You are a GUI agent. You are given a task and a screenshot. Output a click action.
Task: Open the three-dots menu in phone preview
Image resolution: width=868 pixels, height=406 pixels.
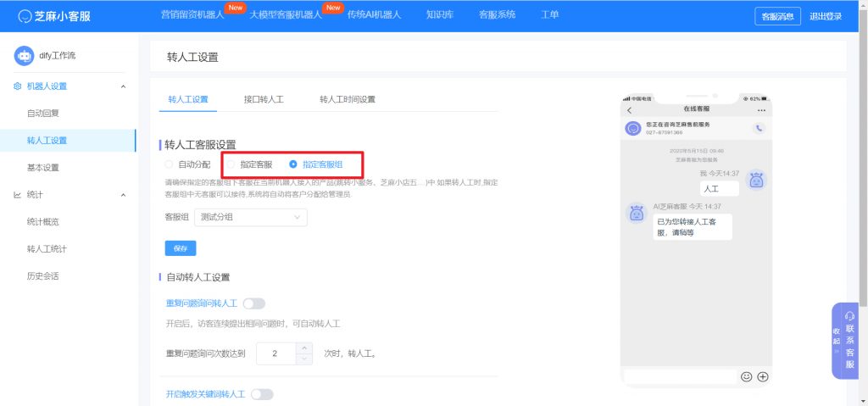(761, 109)
